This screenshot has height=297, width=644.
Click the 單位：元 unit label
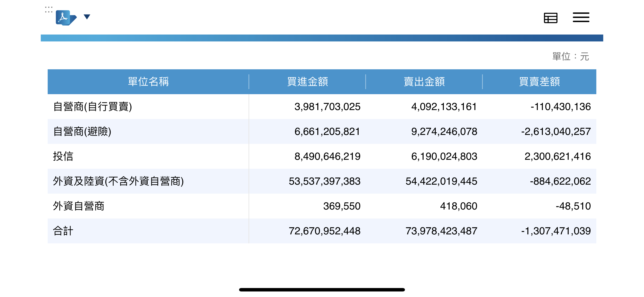(571, 56)
